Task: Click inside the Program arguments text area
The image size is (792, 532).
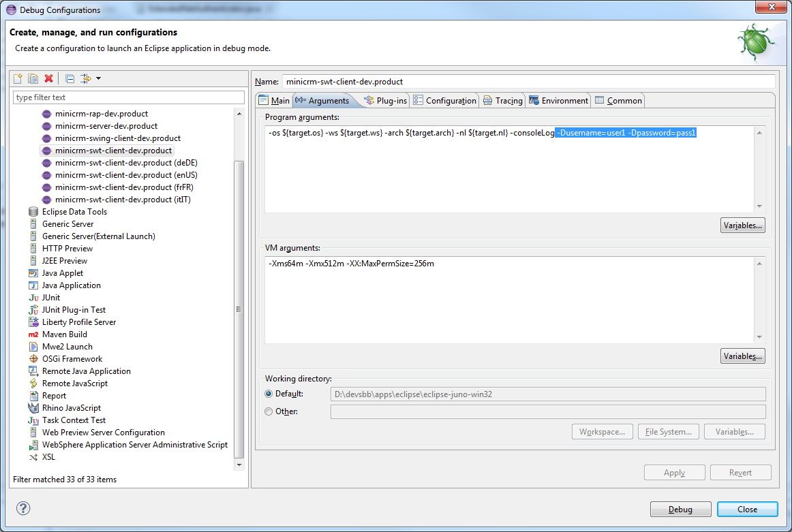Action: coord(509,169)
